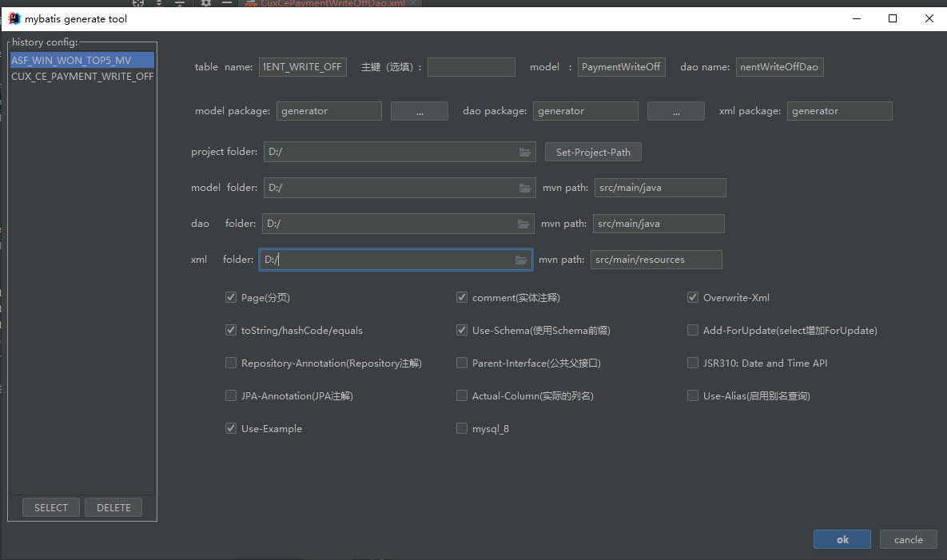The image size is (947, 560).
Task: Open dao folder browse icon
Action: (523, 224)
